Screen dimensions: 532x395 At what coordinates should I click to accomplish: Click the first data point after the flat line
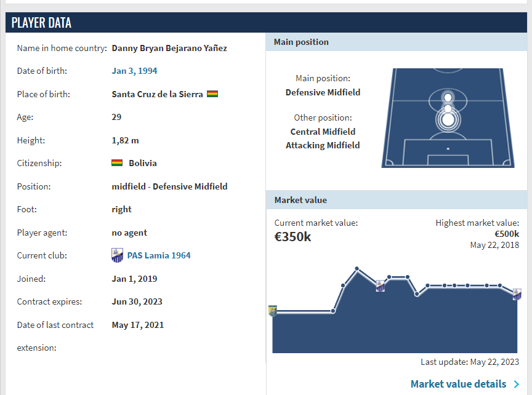click(333, 311)
